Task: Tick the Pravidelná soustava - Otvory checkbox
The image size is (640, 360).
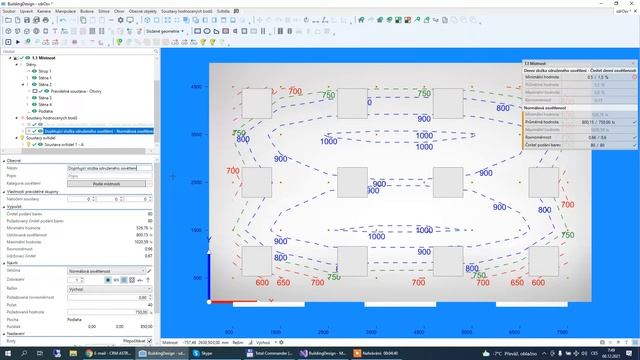Action: point(35,91)
